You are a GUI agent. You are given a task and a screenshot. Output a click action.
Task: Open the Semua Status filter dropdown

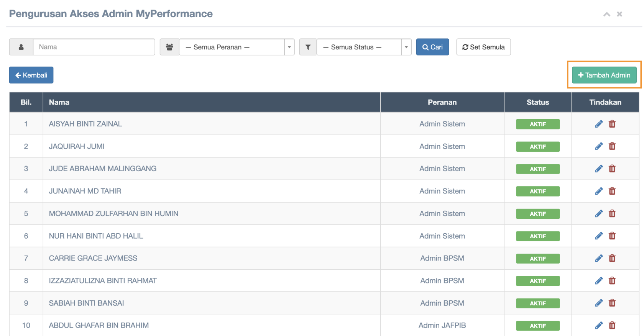tap(363, 47)
